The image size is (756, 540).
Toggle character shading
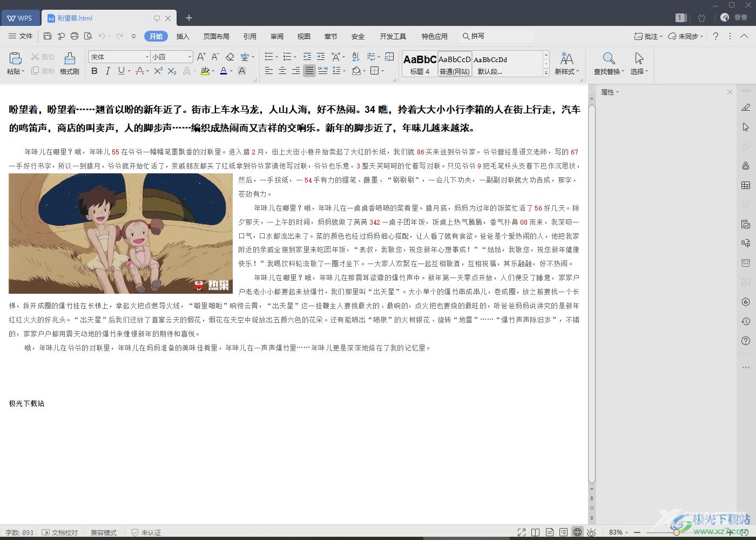242,71
